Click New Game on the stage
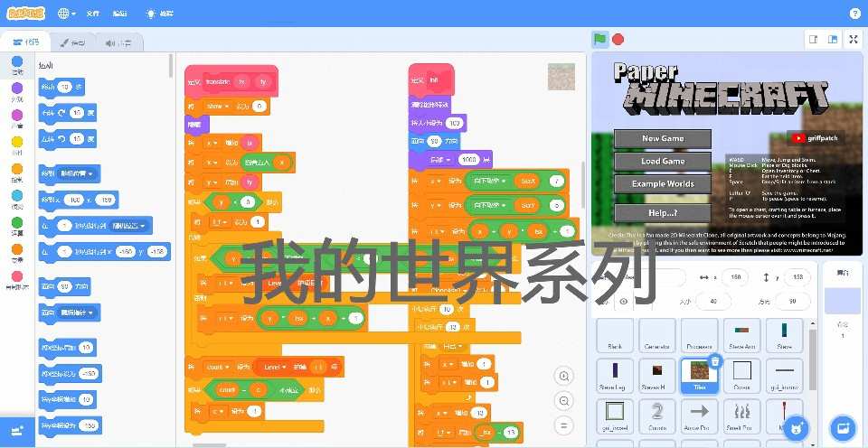 tap(663, 139)
